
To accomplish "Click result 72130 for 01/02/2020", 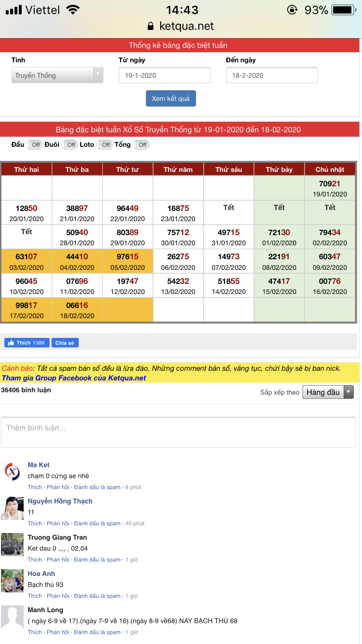I will (x=279, y=232).
